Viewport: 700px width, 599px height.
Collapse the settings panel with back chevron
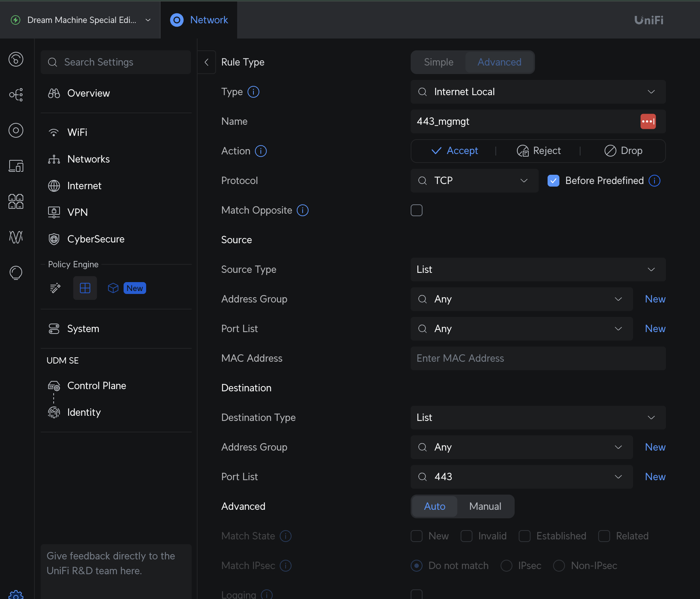[206, 62]
